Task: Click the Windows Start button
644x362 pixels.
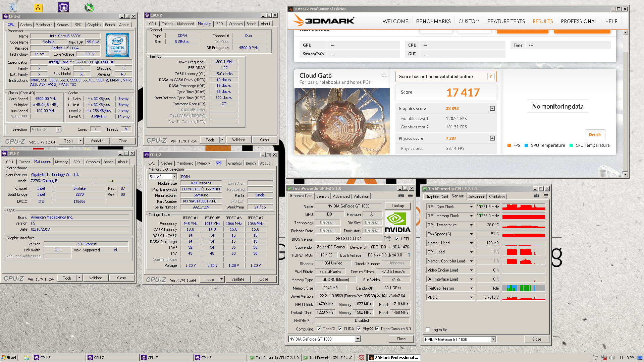Action: tap(9, 358)
